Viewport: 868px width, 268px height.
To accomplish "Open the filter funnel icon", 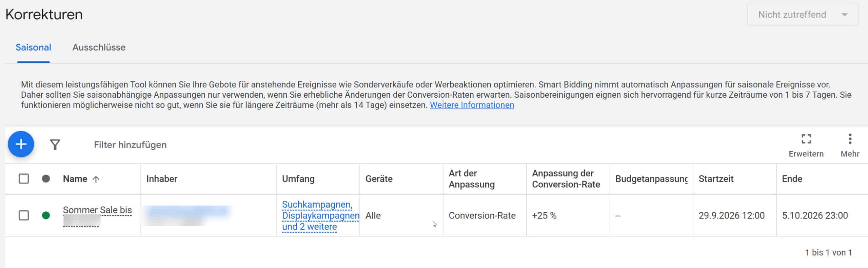I will [55, 145].
